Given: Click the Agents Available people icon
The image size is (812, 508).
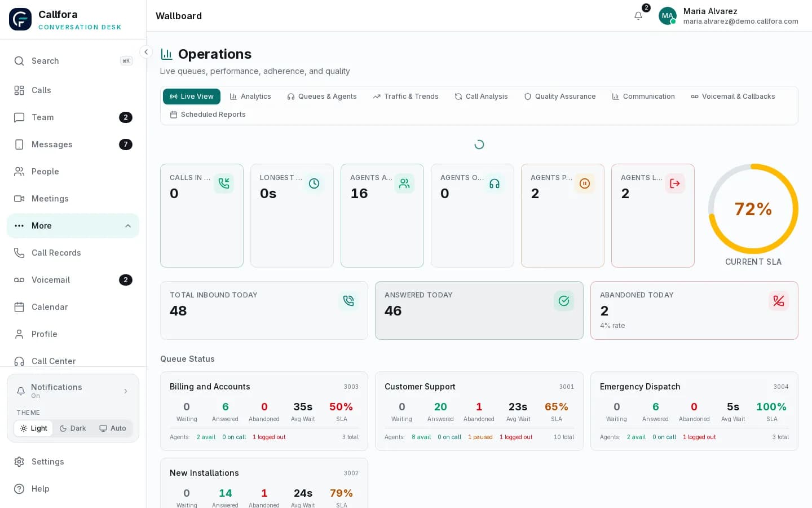Looking at the screenshot, I should point(404,183).
